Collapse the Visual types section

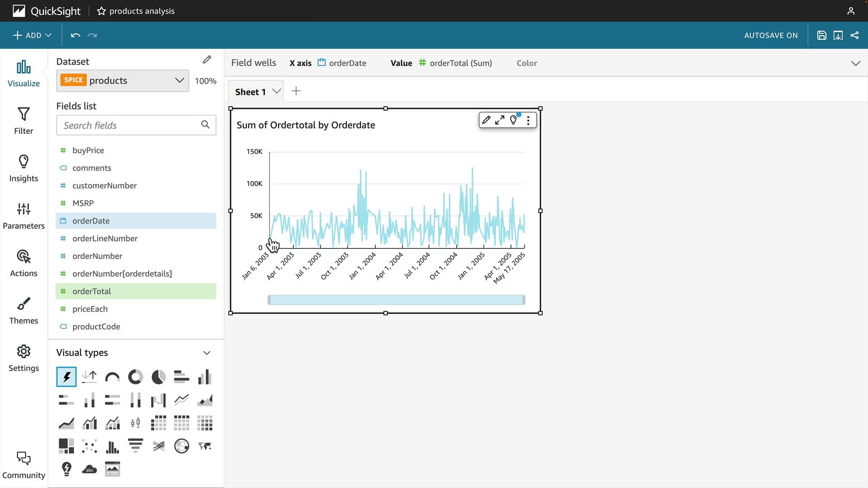(x=207, y=353)
